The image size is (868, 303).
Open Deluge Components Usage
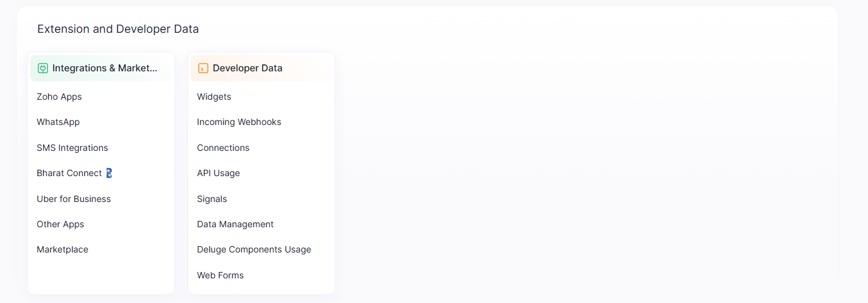(x=254, y=249)
